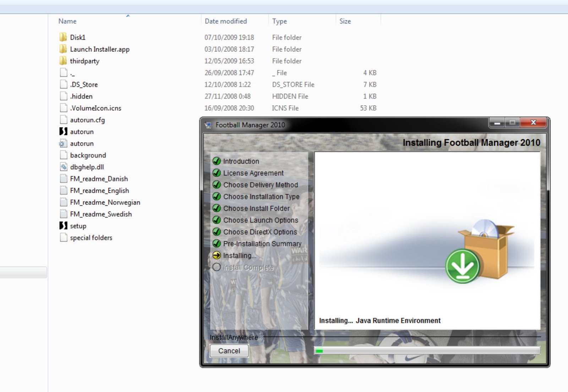The width and height of the screenshot is (568, 392).
Task: Close the Football Manager 2010 installer window
Action: click(x=533, y=123)
